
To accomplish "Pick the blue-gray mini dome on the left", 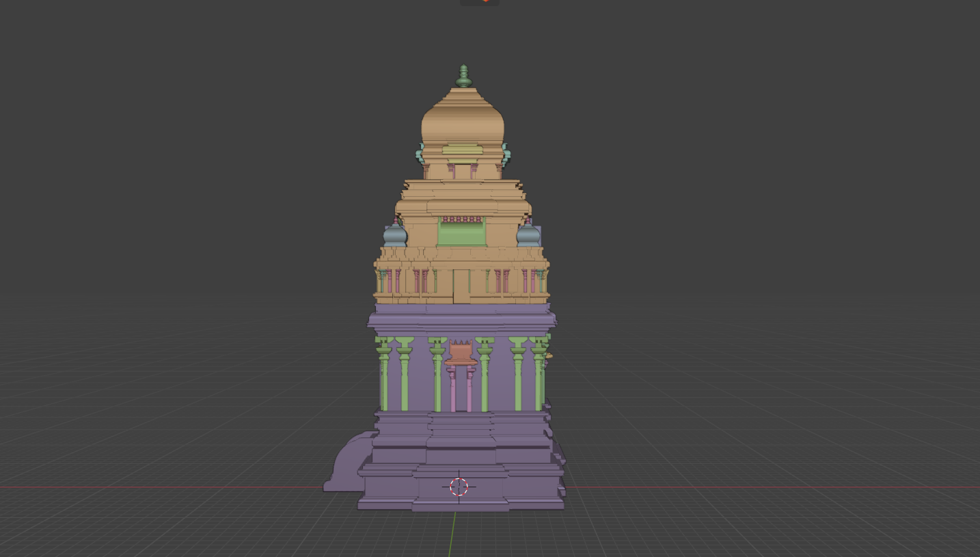I will [x=395, y=234].
